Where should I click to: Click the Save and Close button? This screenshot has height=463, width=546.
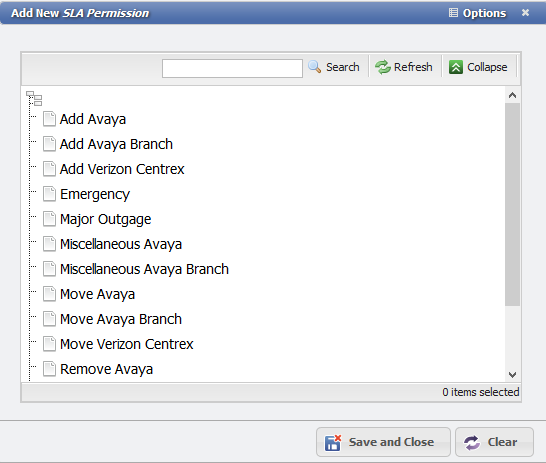(x=383, y=442)
